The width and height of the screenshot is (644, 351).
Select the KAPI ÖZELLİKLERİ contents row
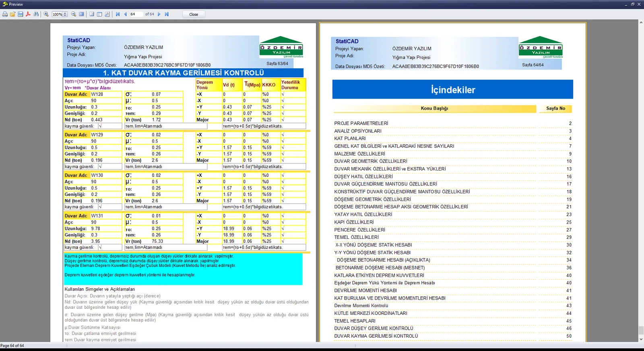[x=453, y=222]
